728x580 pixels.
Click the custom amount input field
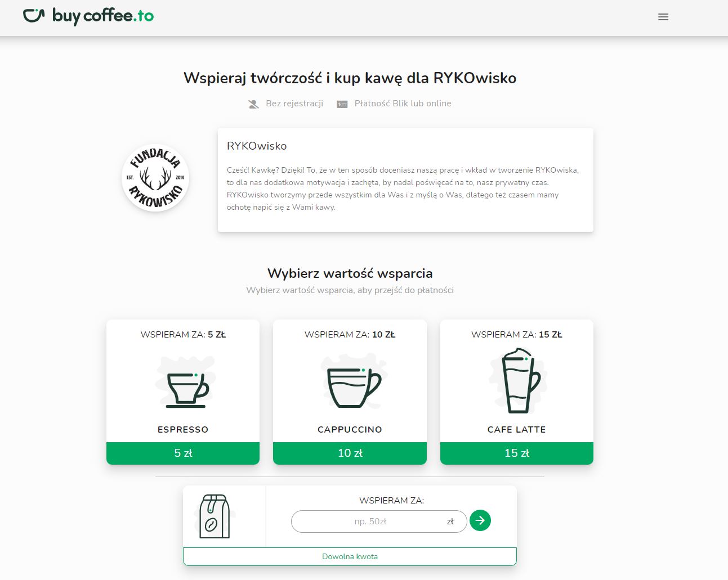pos(379,521)
